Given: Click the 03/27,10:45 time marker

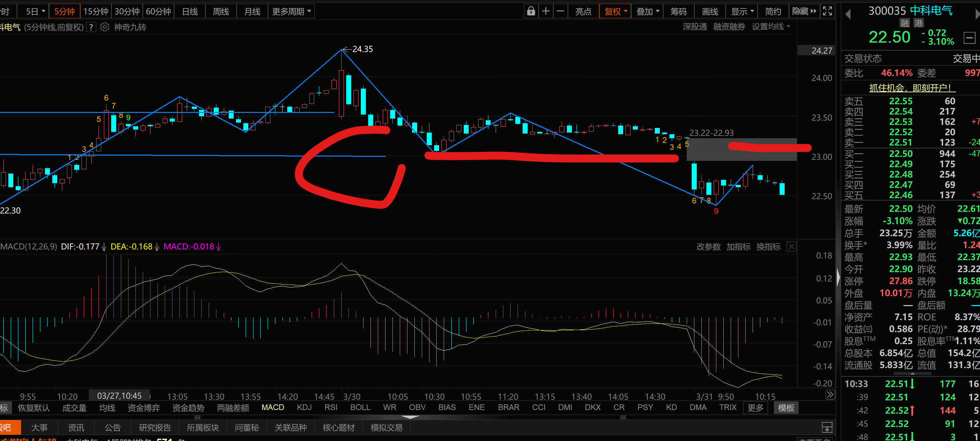Looking at the screenshot, I should tap(119, 396).
